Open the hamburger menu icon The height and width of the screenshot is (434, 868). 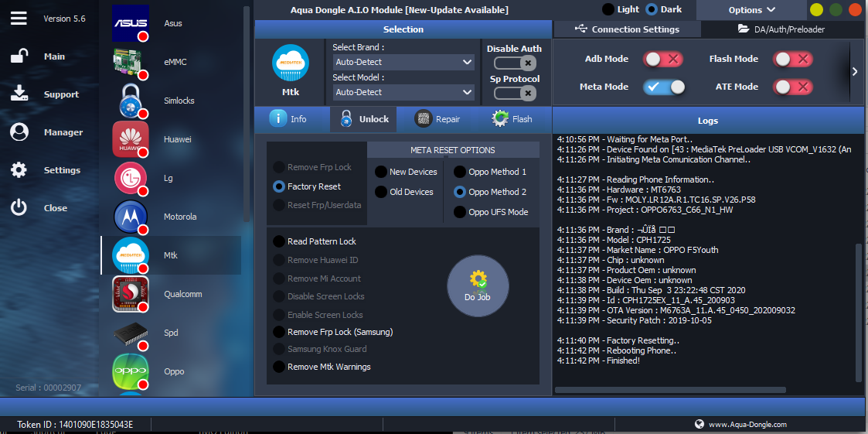click(19, 19)
